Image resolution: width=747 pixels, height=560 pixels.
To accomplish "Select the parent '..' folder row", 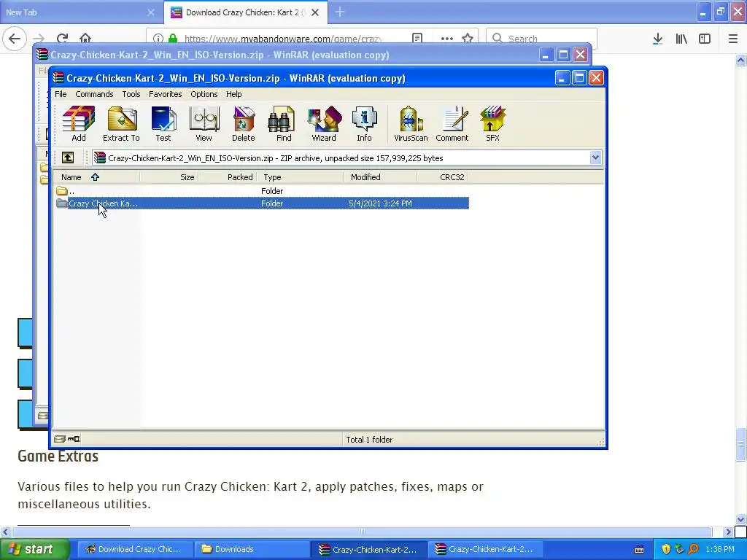I will point(261,191).
